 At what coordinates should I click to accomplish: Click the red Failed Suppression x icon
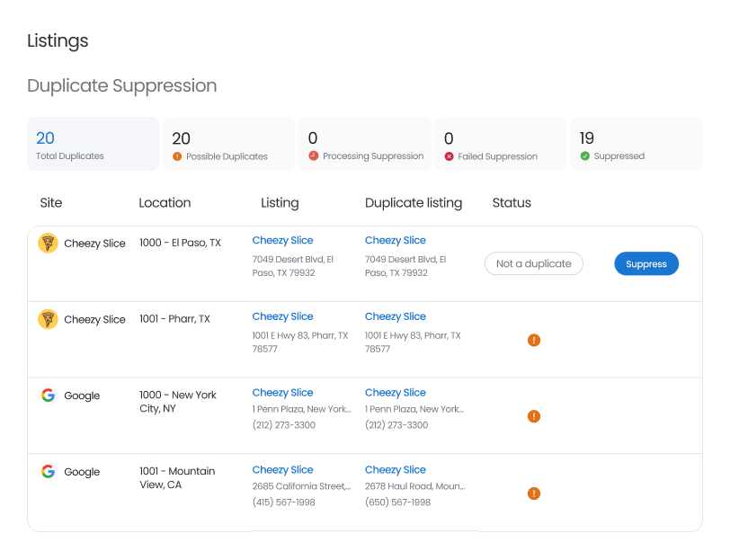(x=448, y=155)
